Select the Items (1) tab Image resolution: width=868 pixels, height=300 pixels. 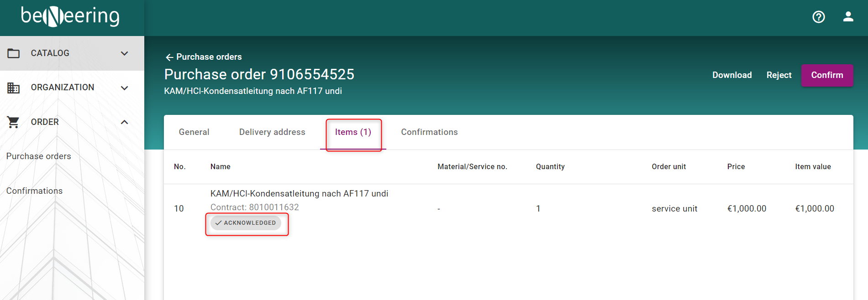click(353, 132)
